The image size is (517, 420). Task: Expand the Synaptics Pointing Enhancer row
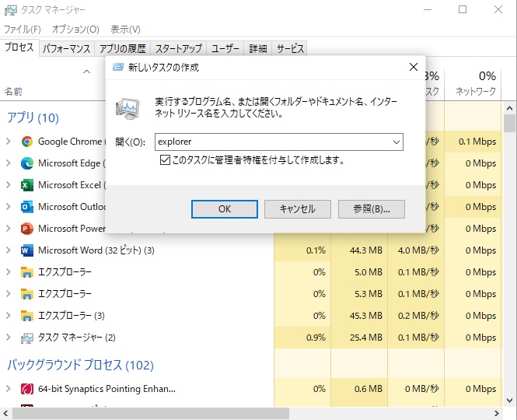(9, 389)
